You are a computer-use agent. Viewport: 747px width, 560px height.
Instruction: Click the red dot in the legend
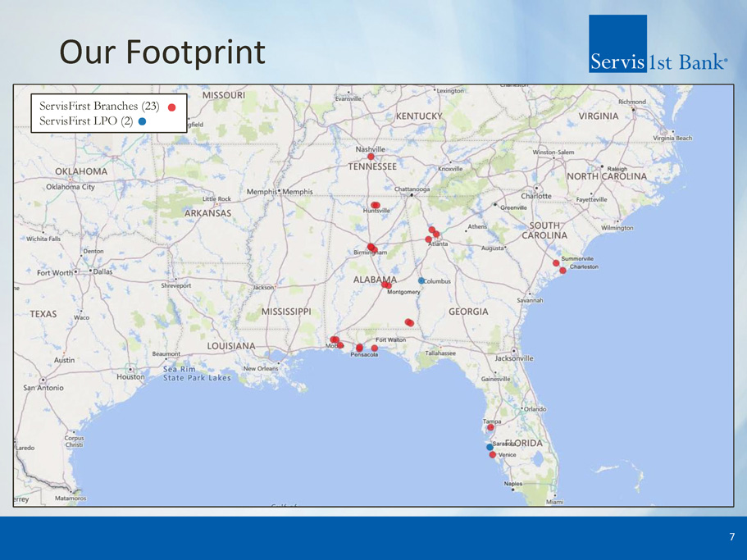(x=171, y=107)
